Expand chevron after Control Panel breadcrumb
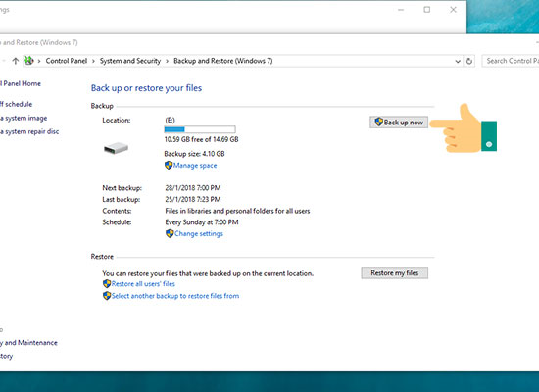Viewport: 539px width, 392px height. [x=93, y=61]
